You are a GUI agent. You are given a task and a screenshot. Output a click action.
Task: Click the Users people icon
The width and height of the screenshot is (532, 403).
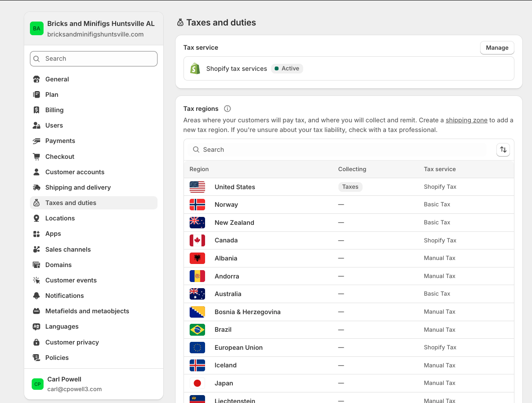pyautogui.click(x=37, y=125)
